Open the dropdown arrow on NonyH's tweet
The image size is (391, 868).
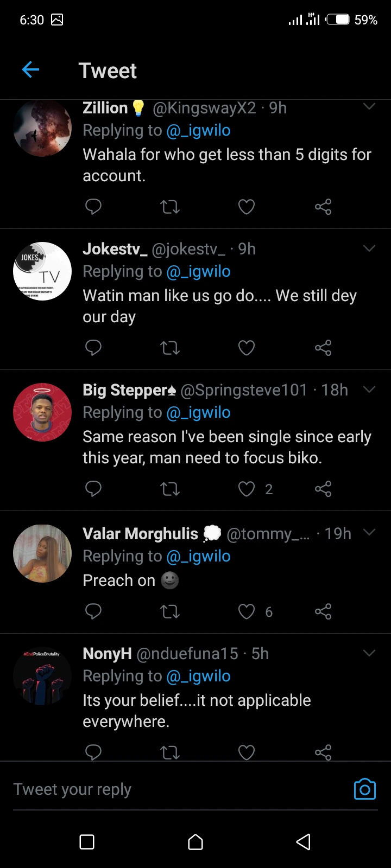click(369, 653)
